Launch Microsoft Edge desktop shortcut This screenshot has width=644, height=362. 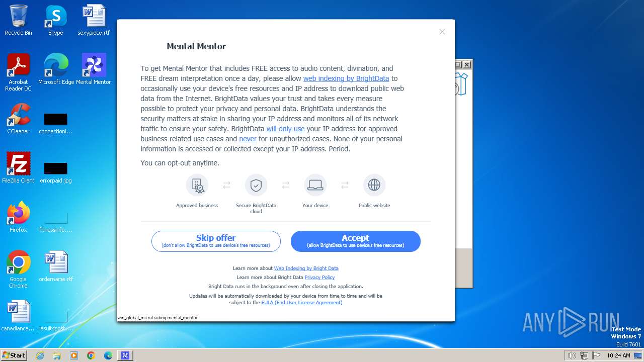[56, 69]
